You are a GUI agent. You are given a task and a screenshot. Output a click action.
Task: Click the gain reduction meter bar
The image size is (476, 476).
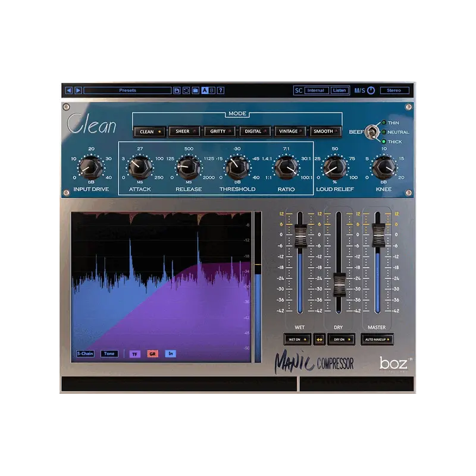coord(258,287)
